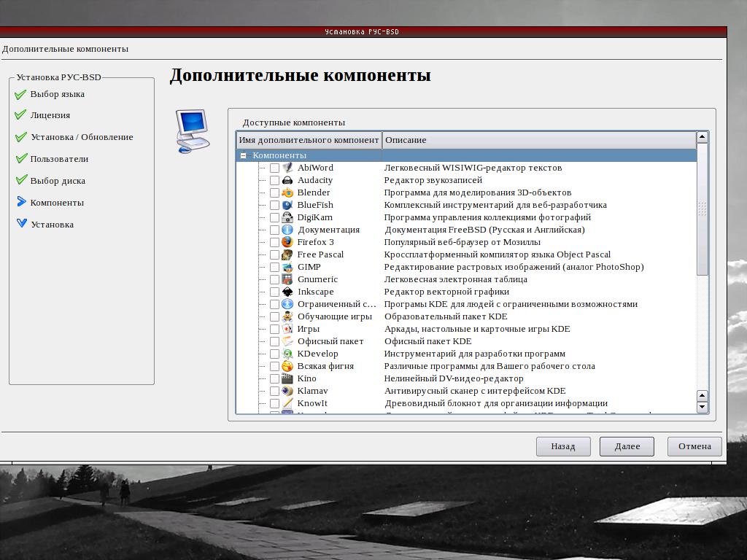Click 'Редактор векторной графики' description
The image size is (747, 560).
click(446, 292)
